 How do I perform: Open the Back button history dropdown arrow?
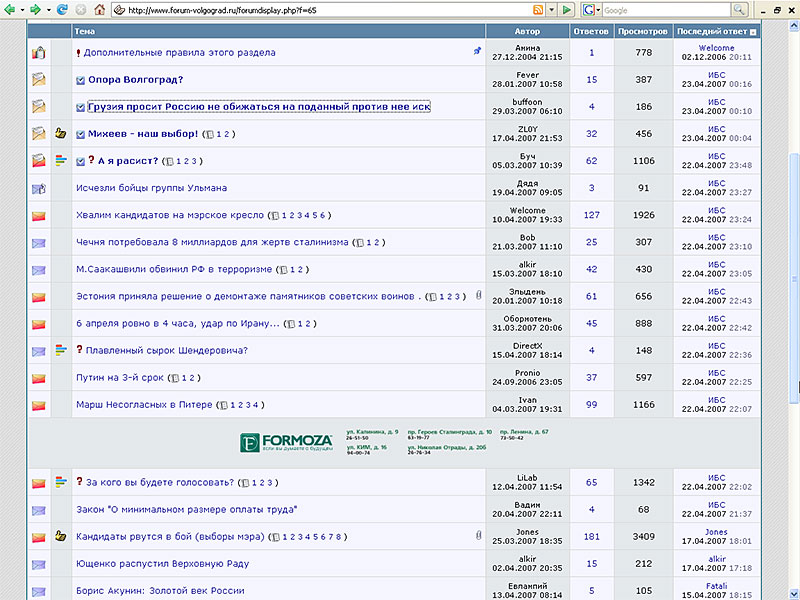pyautogui.click(x=23, y=10)
